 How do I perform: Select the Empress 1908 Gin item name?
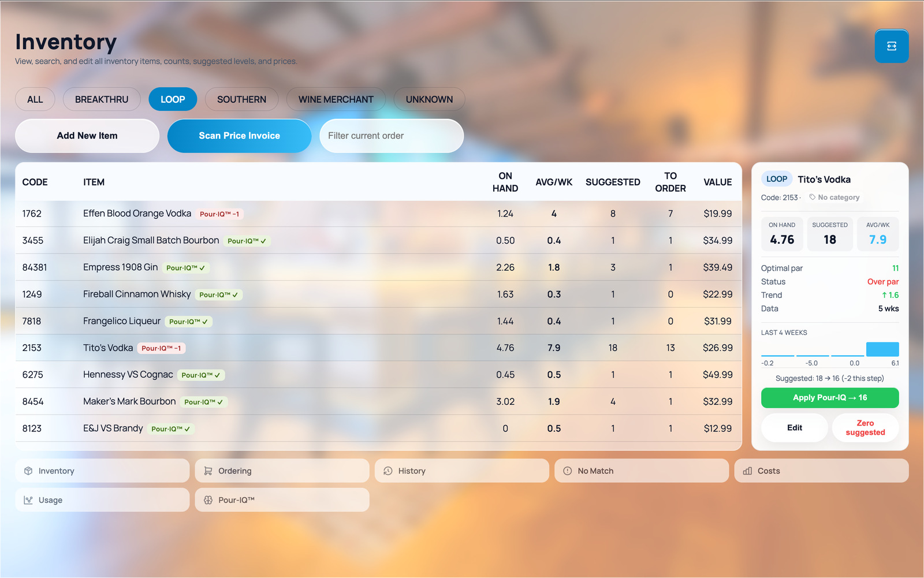(x=120, y=267)
